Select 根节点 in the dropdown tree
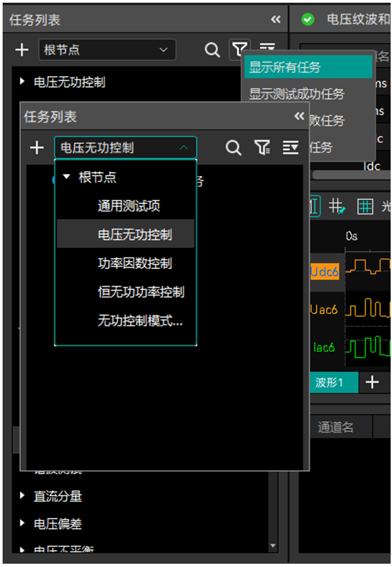 98,177
